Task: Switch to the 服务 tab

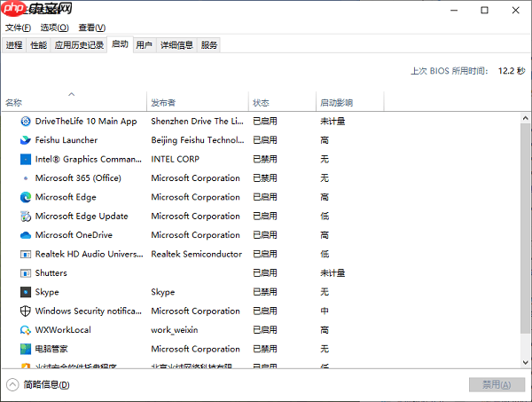Action: point(208,45)
